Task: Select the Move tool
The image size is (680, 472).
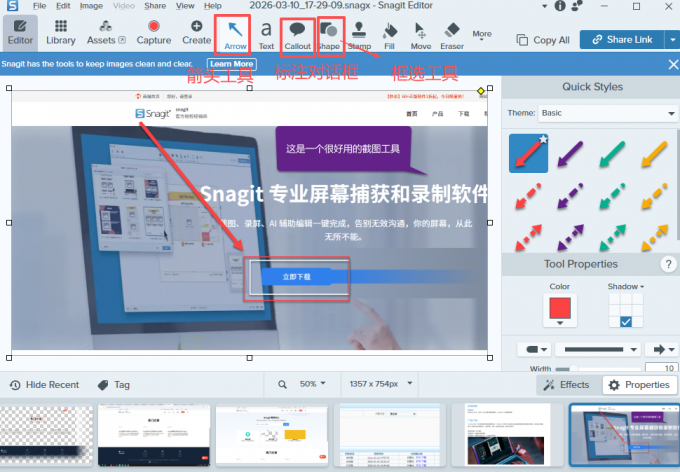Action: [x=421, y=35]
